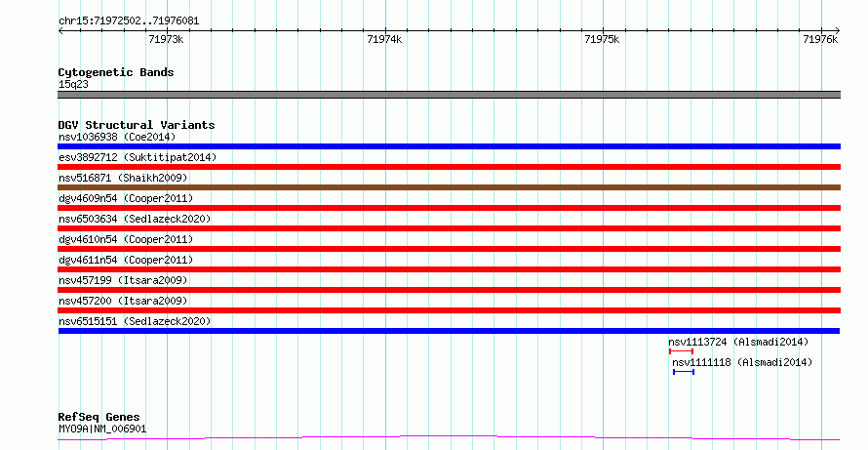Click the Cytogenetic Bands track title
This screenshot has width=868, height=450.
(x=116, y=72)
